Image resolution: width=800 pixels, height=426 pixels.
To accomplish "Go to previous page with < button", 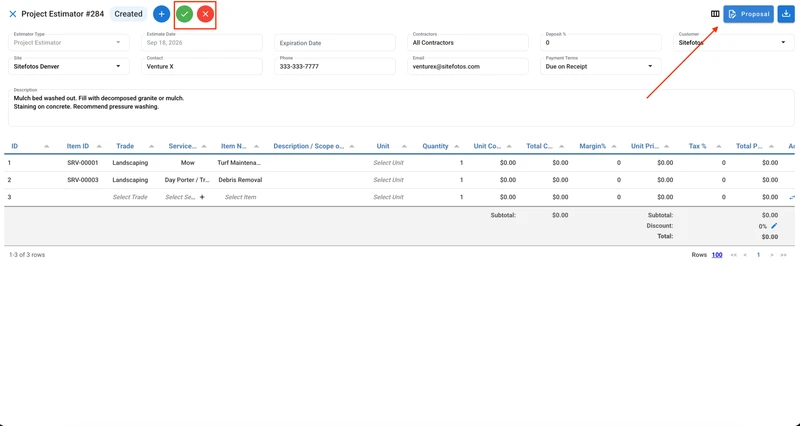I will click(x=745, y=255).
